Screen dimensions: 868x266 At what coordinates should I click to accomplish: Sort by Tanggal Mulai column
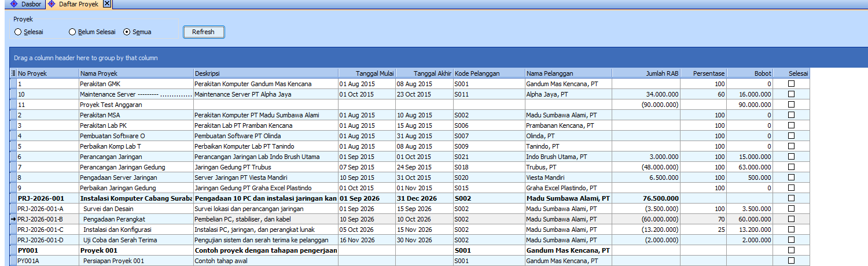tap(367, 73)
